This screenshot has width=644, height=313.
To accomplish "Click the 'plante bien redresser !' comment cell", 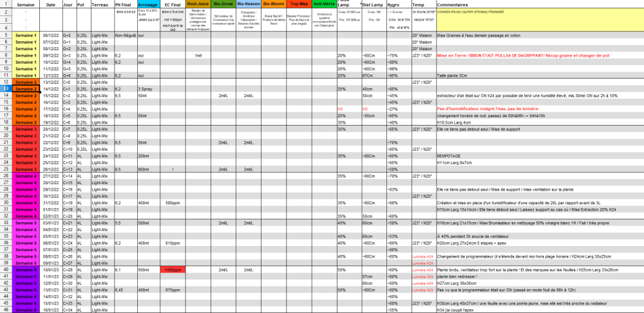I will [x=540, y=276].
